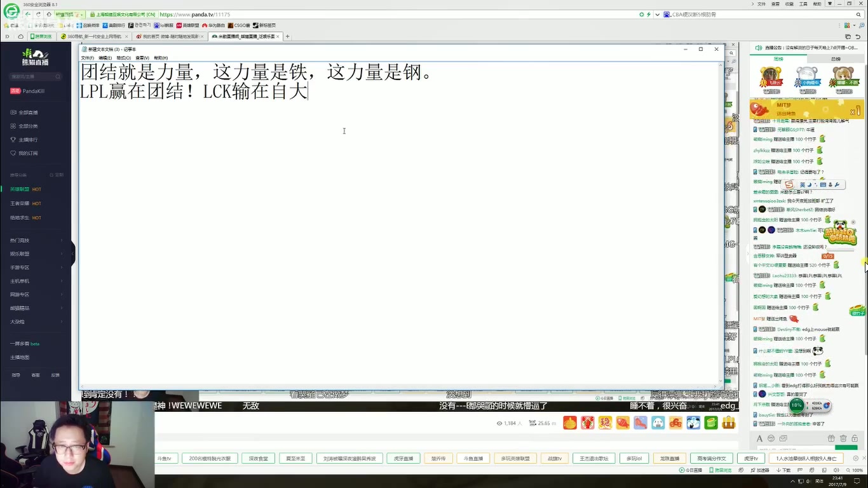Image resolution: width=868 pixels, height=488 pixels.
Task: Toggle chat scroll lock icon
Action: 855,438
